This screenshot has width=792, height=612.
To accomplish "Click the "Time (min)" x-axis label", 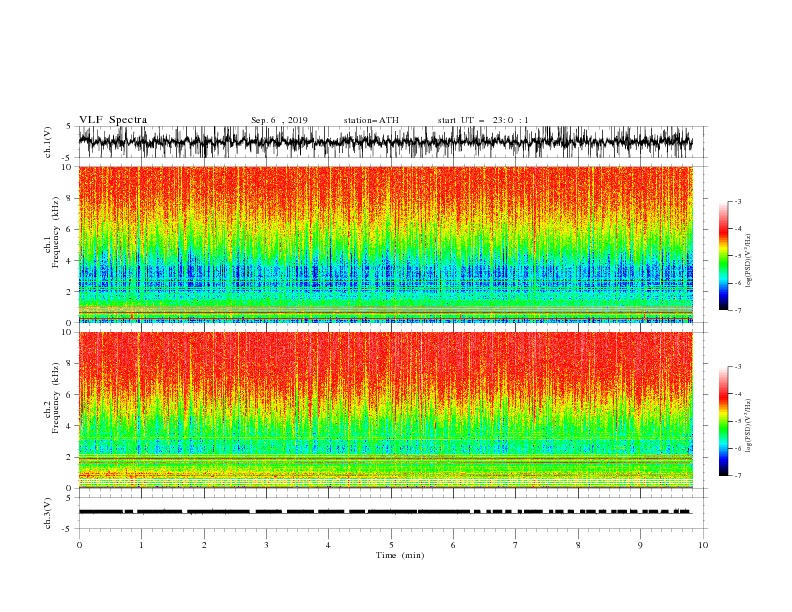I will (x=400, y=555).
